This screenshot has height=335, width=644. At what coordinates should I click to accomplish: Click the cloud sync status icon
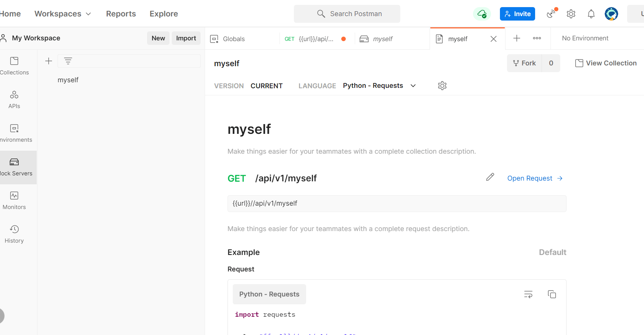tap(482, 14)
